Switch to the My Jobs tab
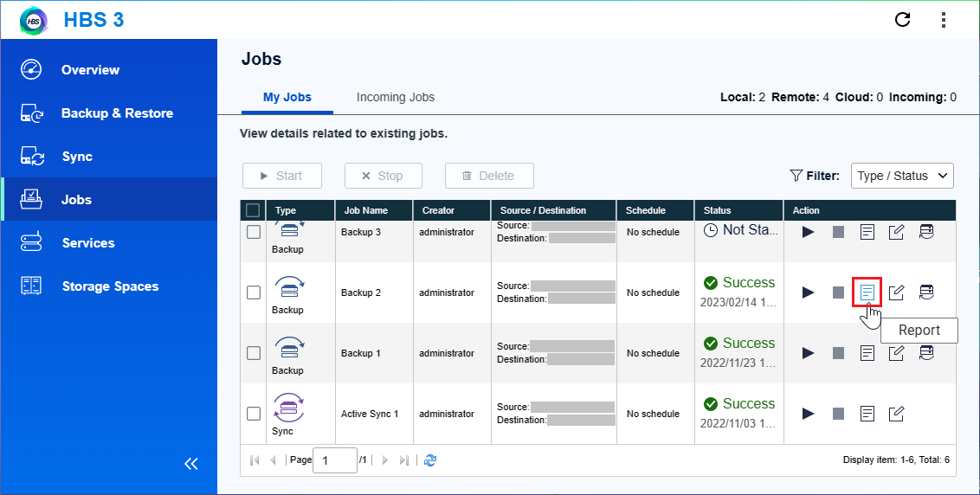 [287, 98]
